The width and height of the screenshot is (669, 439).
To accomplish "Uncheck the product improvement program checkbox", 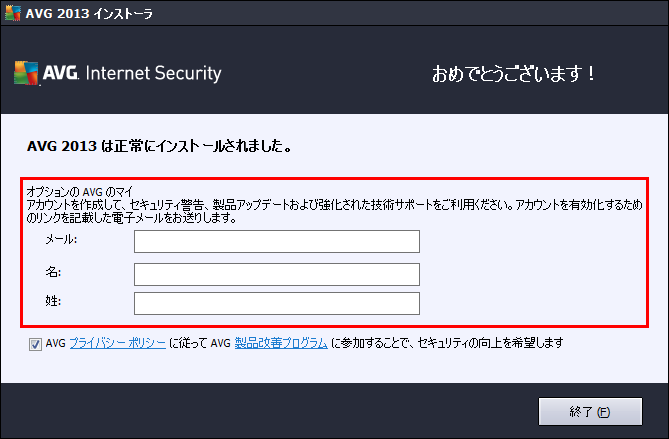I will pos(35,344).
